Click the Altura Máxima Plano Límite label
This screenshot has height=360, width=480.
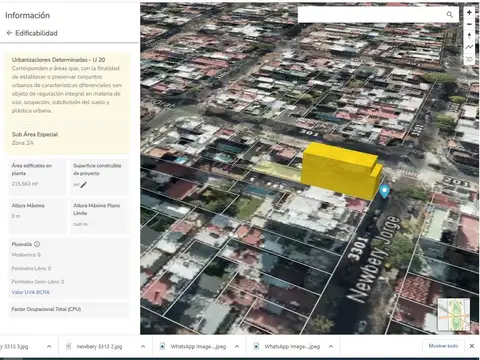click(96, 209)
